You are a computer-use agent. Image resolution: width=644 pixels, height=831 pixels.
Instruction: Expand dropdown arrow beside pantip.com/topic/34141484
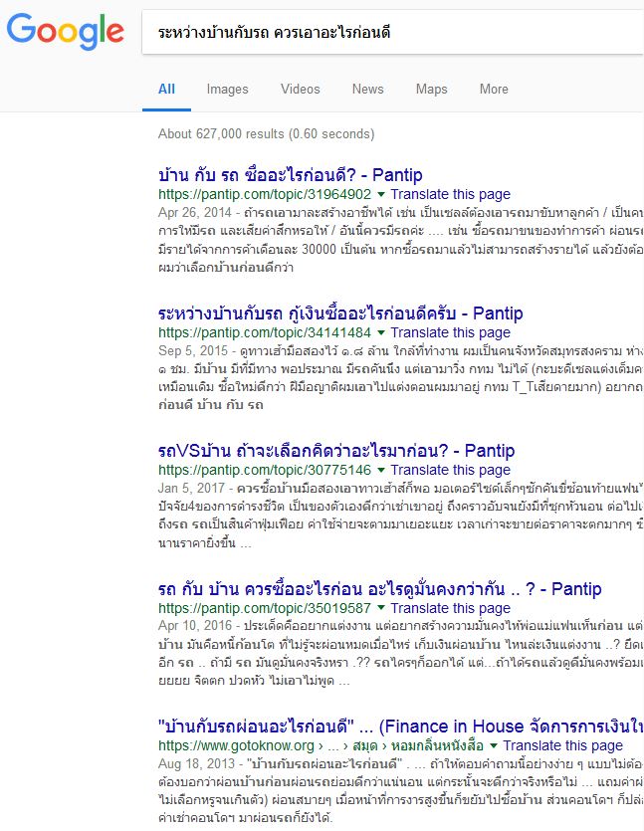pyautogui.click(x=380, y=332)
